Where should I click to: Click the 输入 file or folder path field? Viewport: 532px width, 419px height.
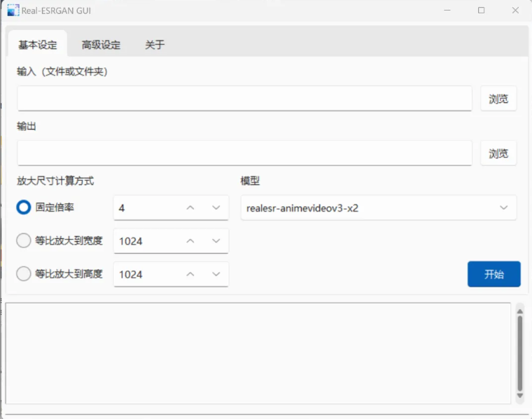pos(244,99)
